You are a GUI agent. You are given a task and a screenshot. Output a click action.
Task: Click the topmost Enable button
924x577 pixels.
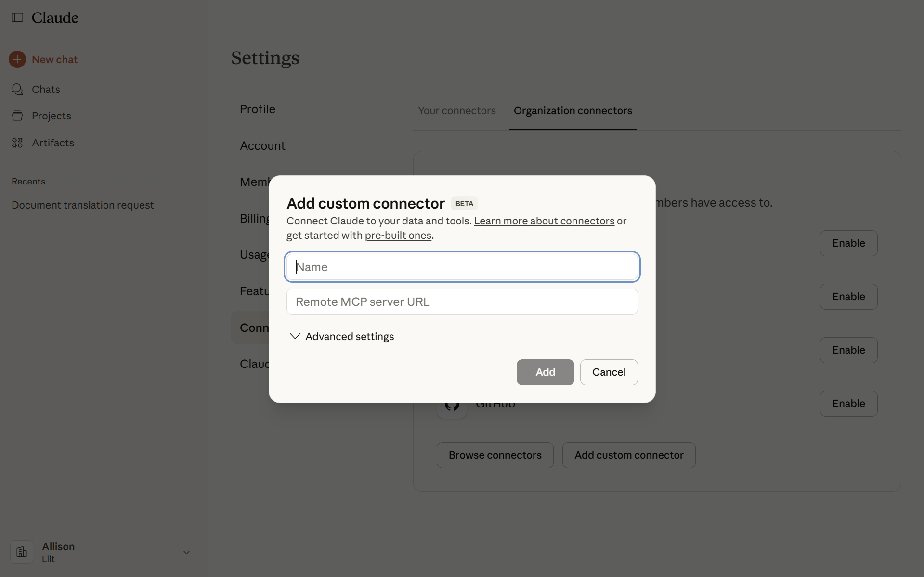[848, 243]
